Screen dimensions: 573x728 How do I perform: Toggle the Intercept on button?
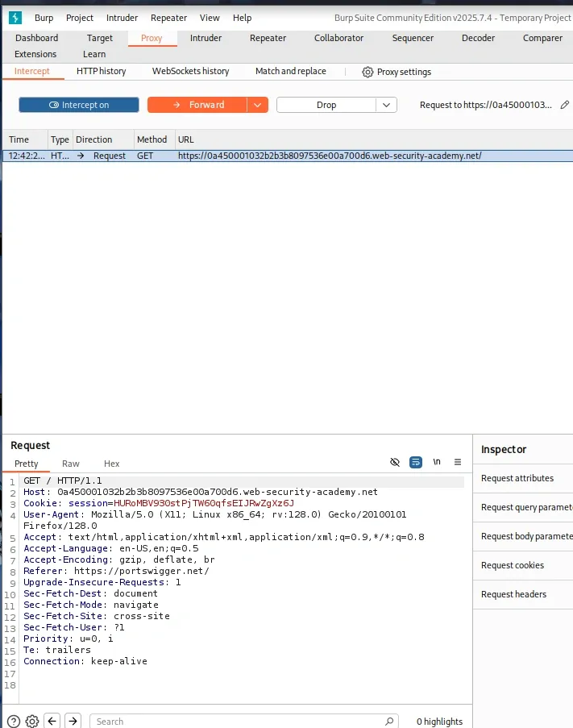79,105
